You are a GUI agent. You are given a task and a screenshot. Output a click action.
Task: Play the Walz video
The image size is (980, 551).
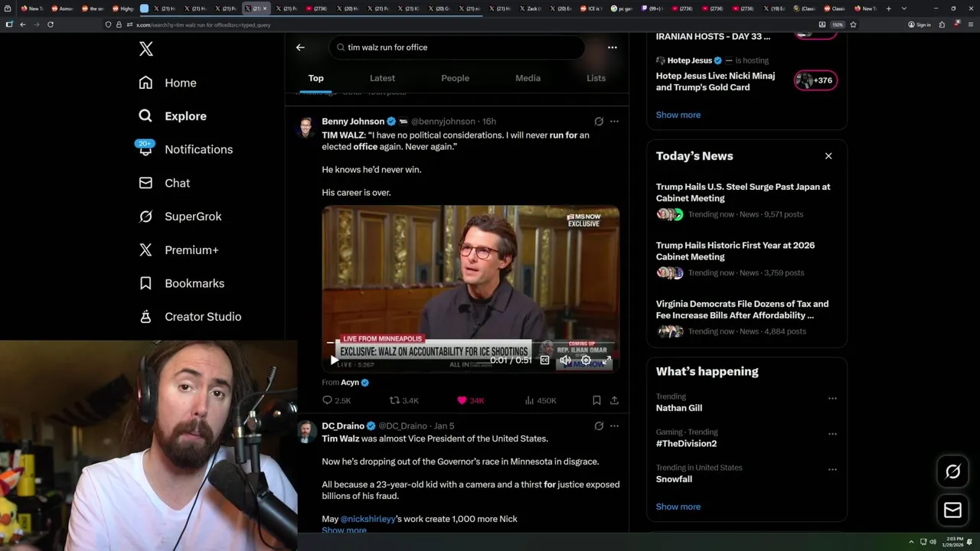(x=334, y=360)
